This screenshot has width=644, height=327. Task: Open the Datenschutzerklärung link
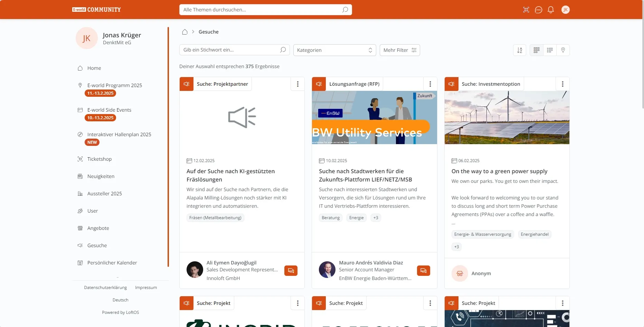point(105,288)
